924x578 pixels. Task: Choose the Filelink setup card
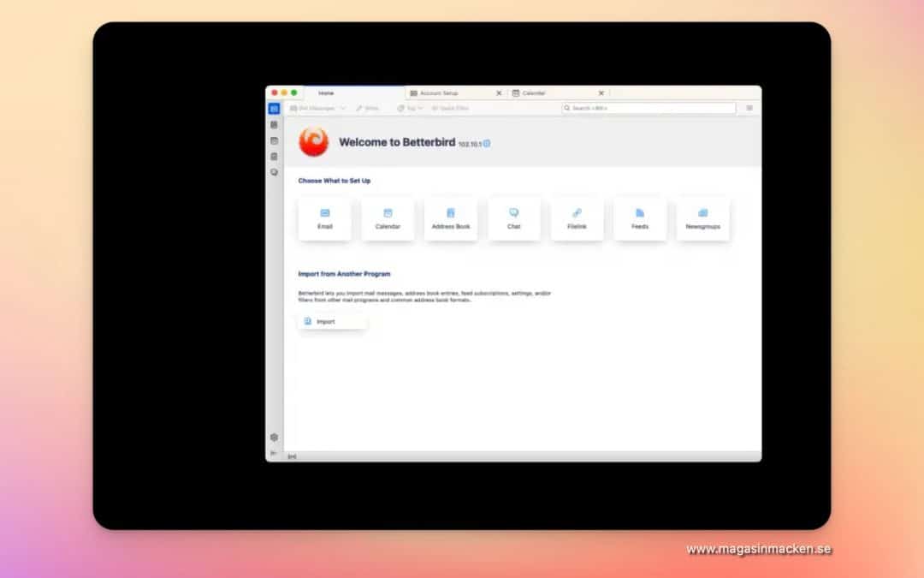click(577, 219)
